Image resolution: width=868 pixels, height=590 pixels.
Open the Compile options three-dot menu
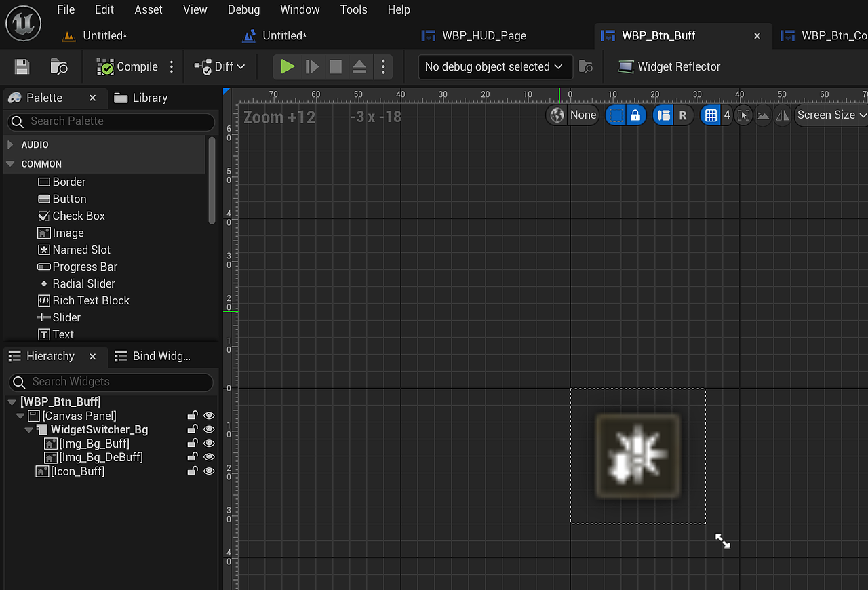[172, 66]
